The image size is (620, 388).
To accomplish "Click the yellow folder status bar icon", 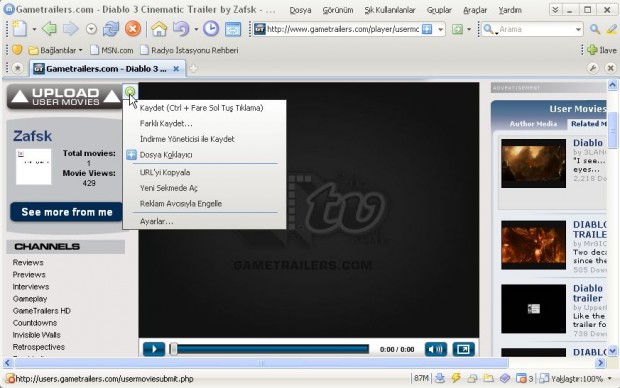I will [x=488, y=379].
